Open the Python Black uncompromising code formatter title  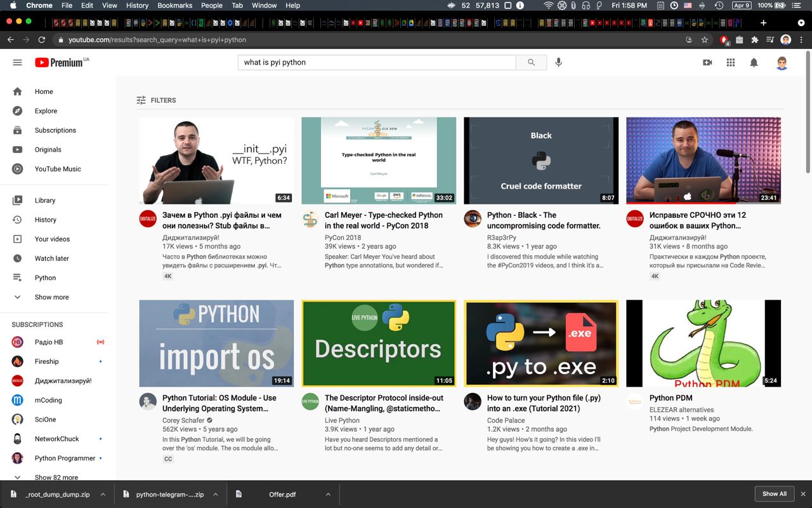[x=544, y=220]
